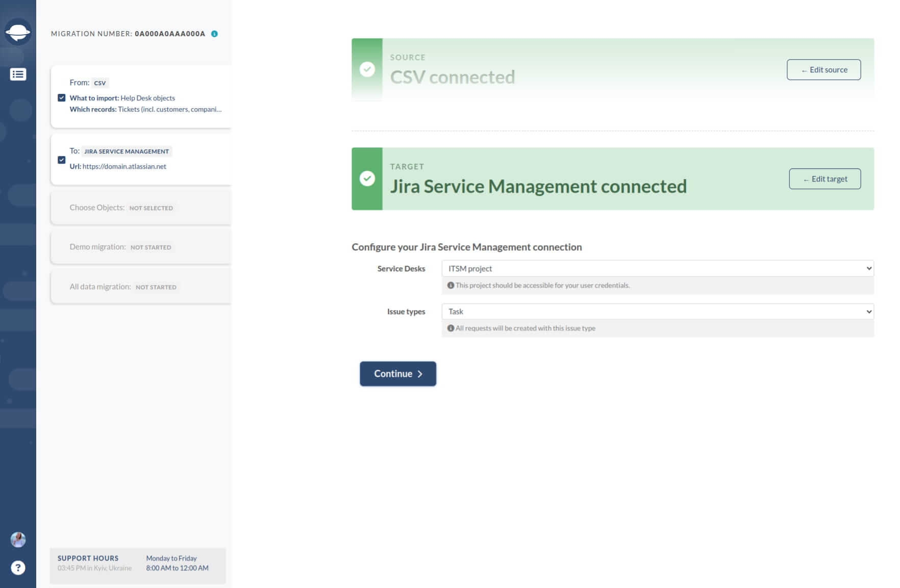The image size is (900, 588).
Task: Click the 8:00 AM to 12:00 AM text
Action: point(177,568)
